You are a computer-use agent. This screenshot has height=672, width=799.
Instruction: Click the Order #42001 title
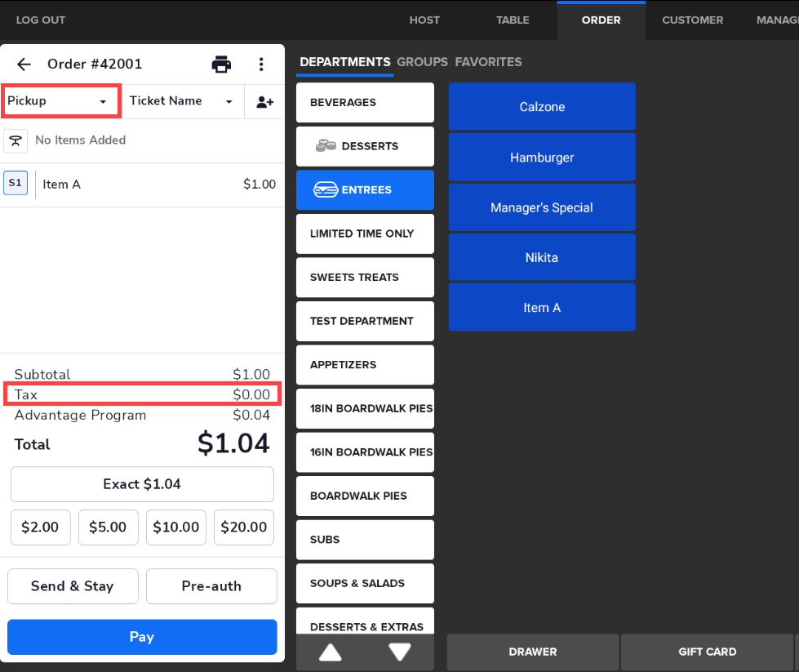95,65
